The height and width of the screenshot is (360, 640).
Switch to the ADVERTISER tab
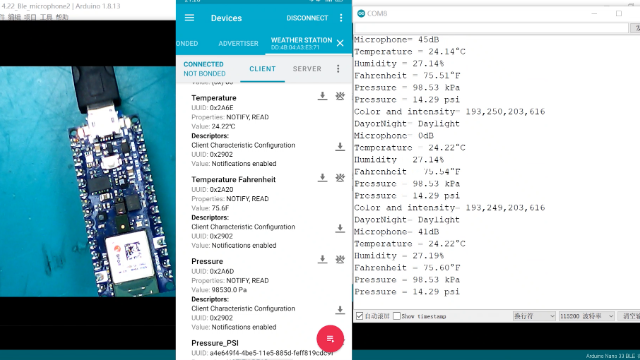(x=238, y=43)
